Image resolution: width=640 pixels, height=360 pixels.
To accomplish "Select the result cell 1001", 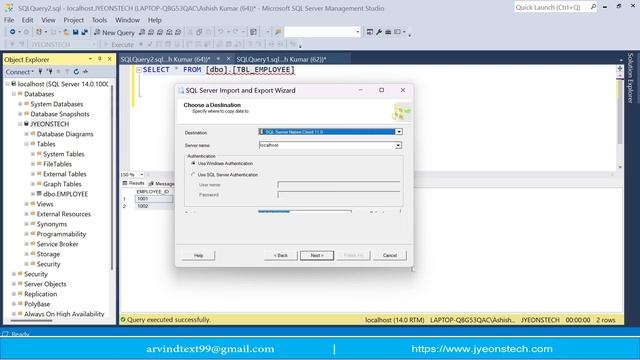I will [154, 199].
